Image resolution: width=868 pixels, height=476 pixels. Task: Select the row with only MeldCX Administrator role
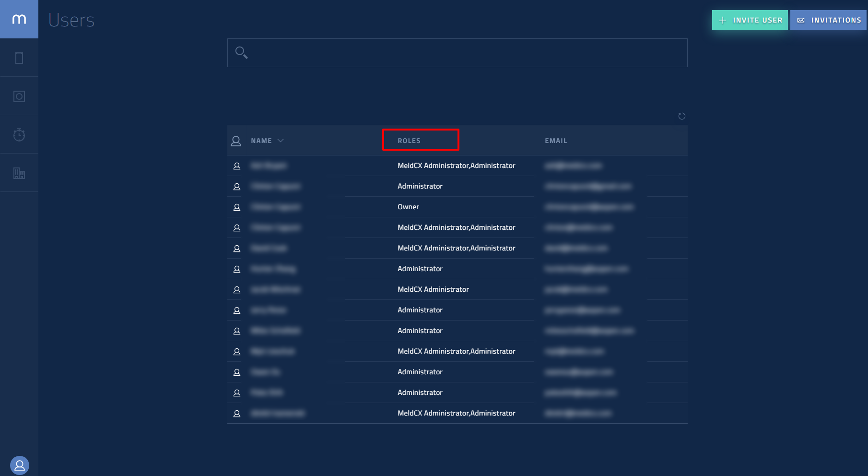433,289
